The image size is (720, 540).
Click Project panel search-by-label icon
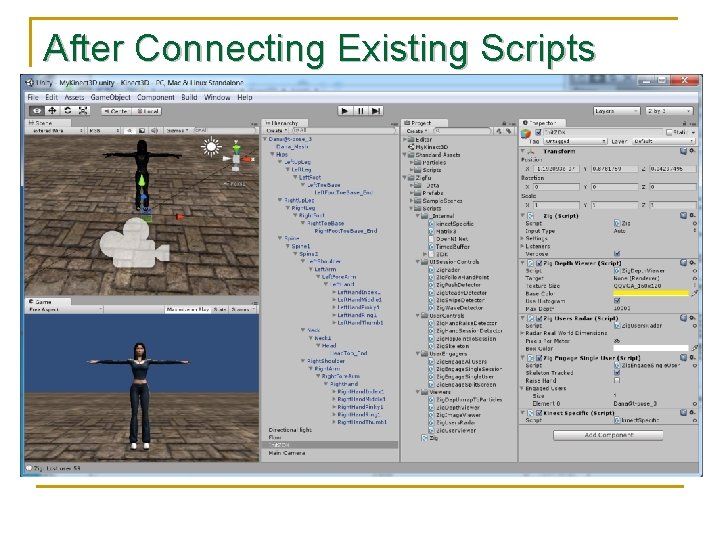(x=508, y=131)
